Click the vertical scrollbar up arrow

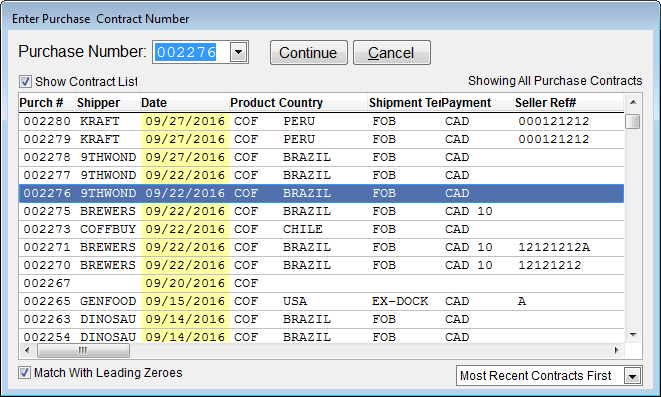633,102
